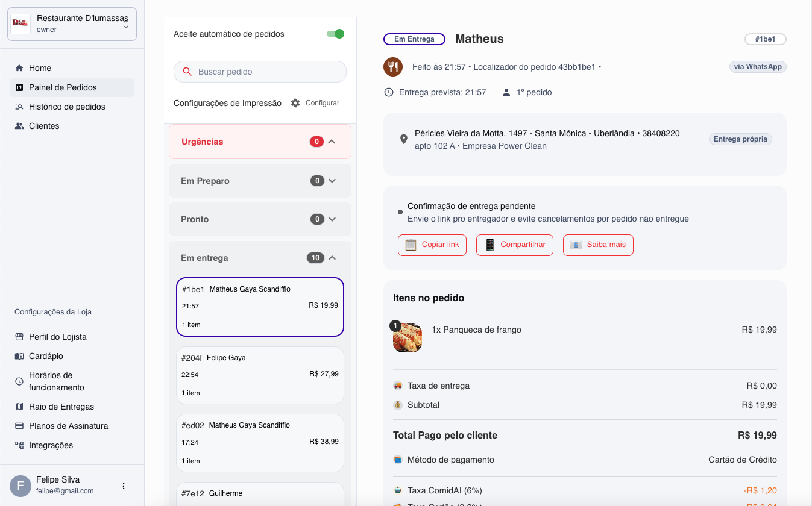Click the Copiar link button
Viewport: 812px width, 506px height.
[432, 245]
